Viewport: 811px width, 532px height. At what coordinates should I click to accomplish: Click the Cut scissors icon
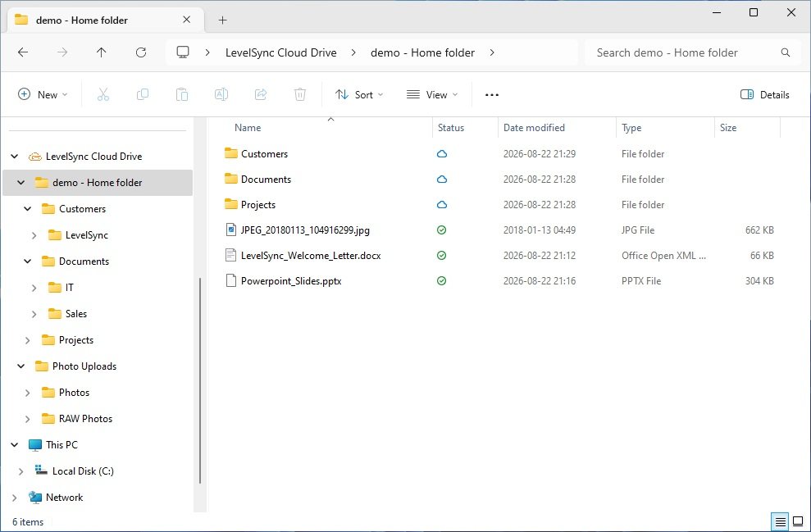pyautogui.click(x=103, y=94)
